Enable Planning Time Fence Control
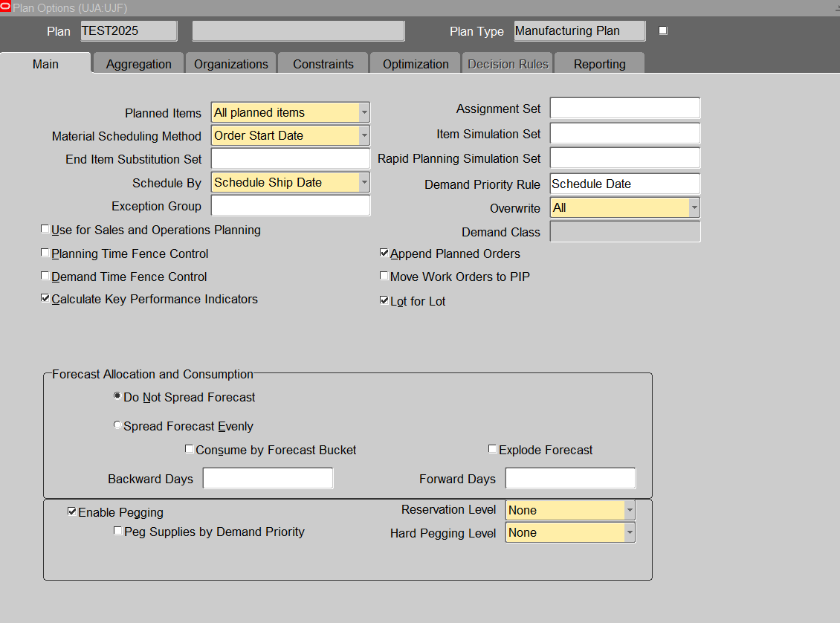Screen dimensions: 840x623 45,253
